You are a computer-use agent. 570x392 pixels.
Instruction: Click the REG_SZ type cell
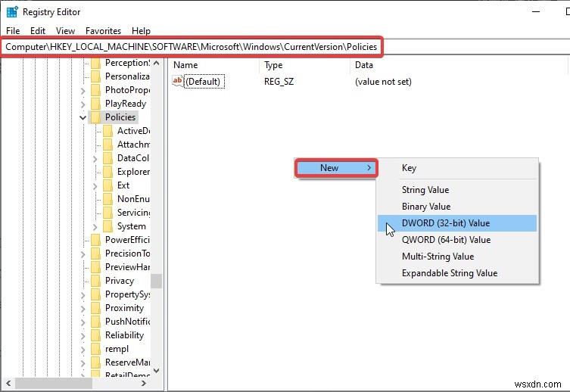279,82
